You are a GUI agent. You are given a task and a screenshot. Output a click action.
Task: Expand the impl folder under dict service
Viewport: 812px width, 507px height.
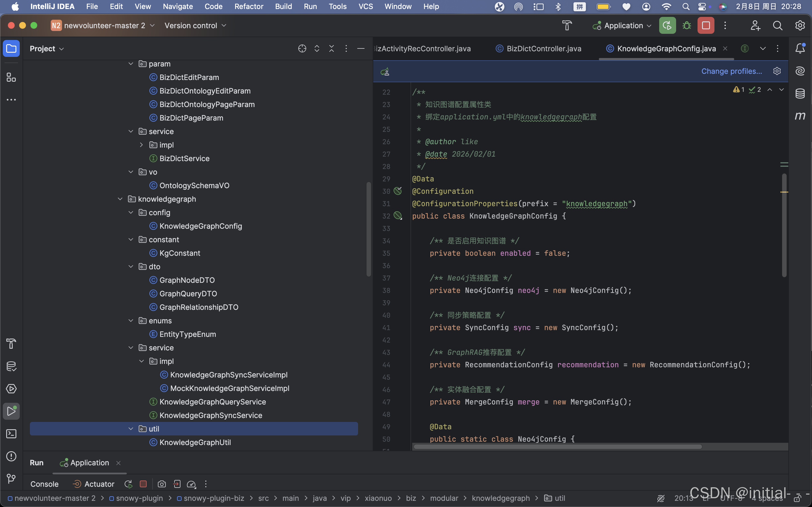click(142, 145)
